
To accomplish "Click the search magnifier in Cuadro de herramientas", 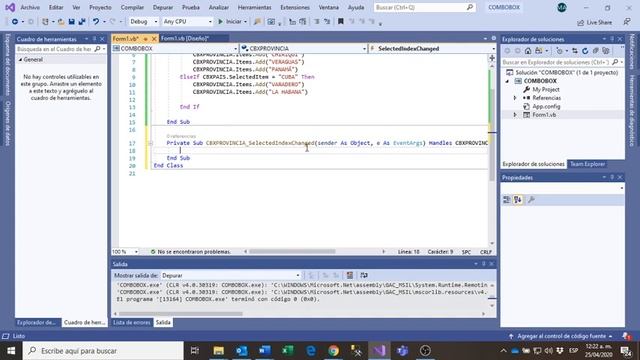I will coord(97,49).
